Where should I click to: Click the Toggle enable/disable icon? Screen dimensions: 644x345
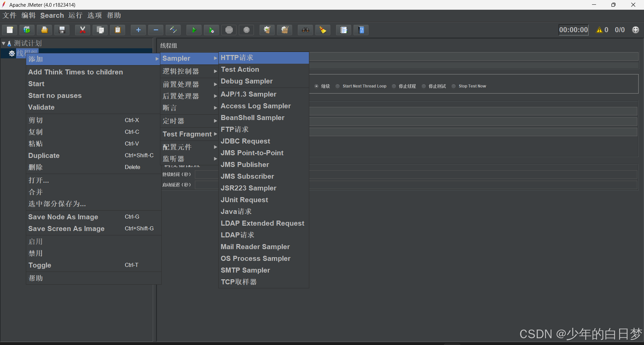point(173,30)
